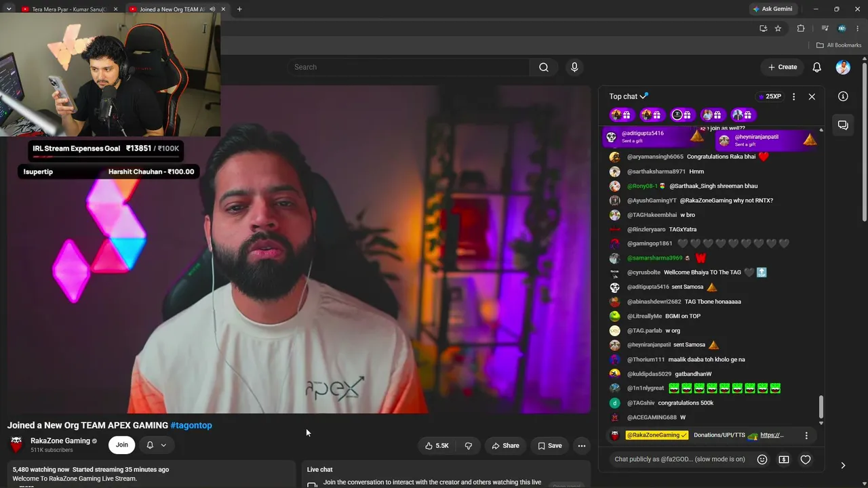This screenshot has width=868, height=488.
Task: Open the https link in pinned message
Action: point(772,435)
